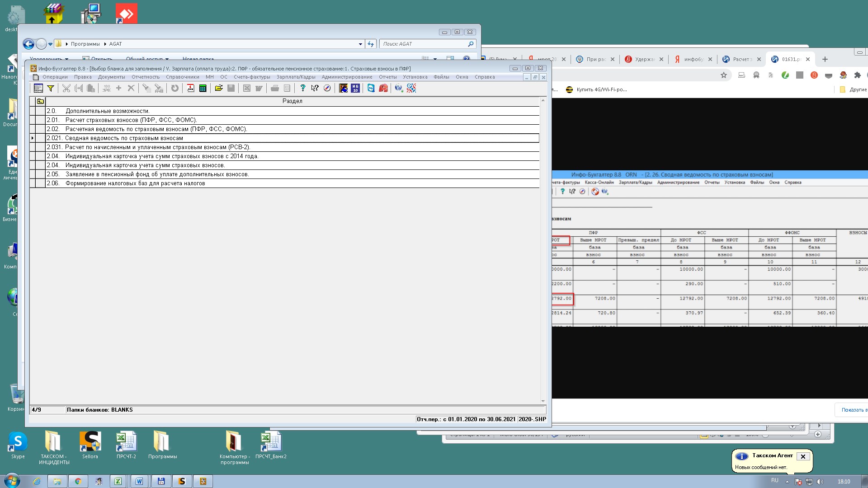Open the green calculator icon

coord(203,88)
